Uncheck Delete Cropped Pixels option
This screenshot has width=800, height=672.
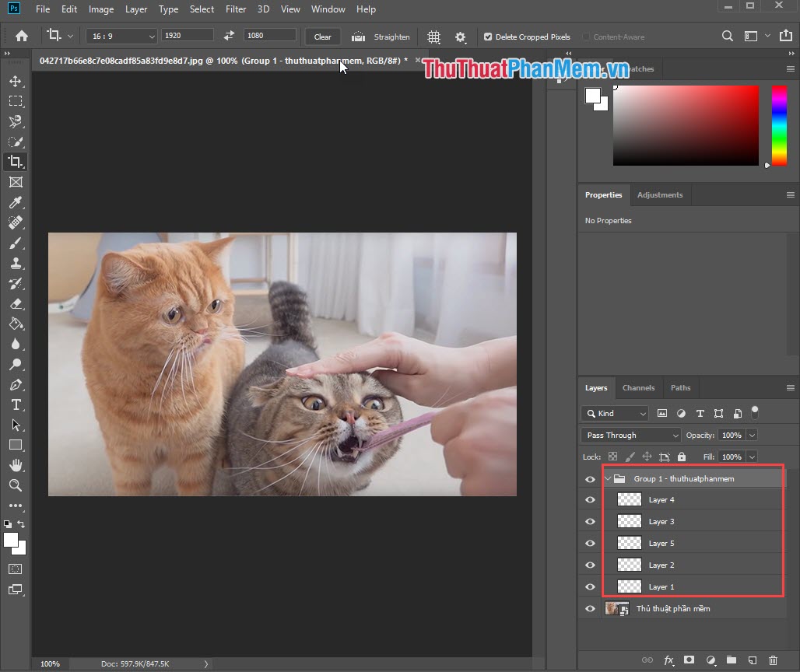click(486, 36)
